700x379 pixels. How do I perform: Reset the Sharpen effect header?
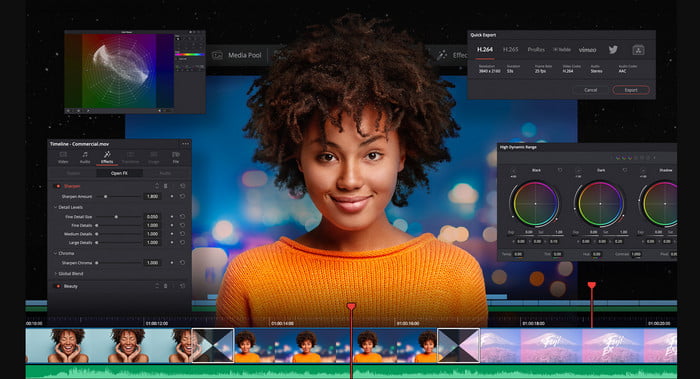tap(182, 186)
